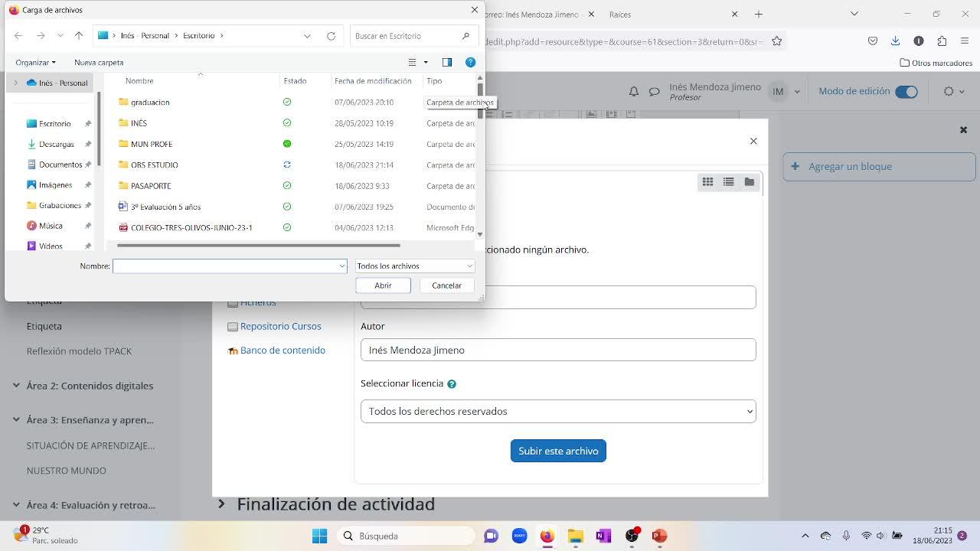
Task: Collapse Área 2: Contenidos digitales section
Action: (x=16, y=386)
